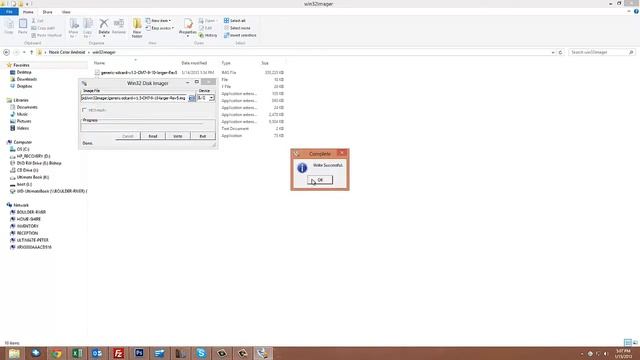Screen dimensions: 640x360
Task: Open the Easy access dropdown
Action: pos(160,28)
